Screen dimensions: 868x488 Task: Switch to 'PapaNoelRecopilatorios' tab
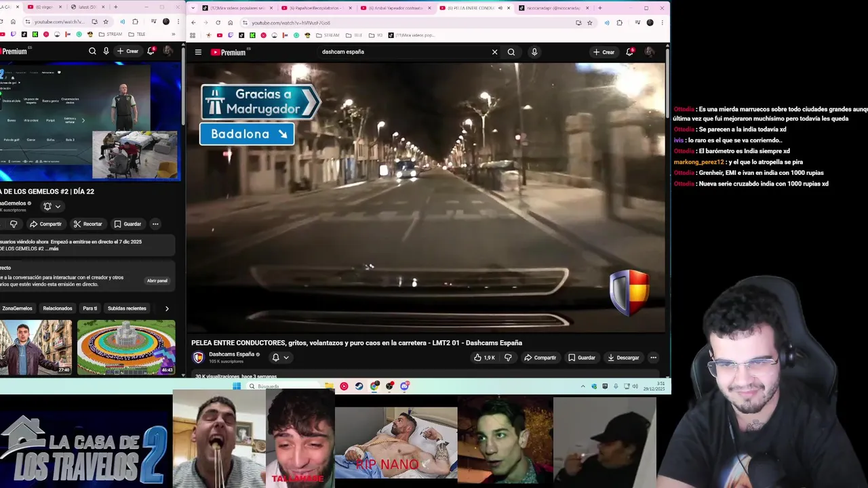coord(316,8)
